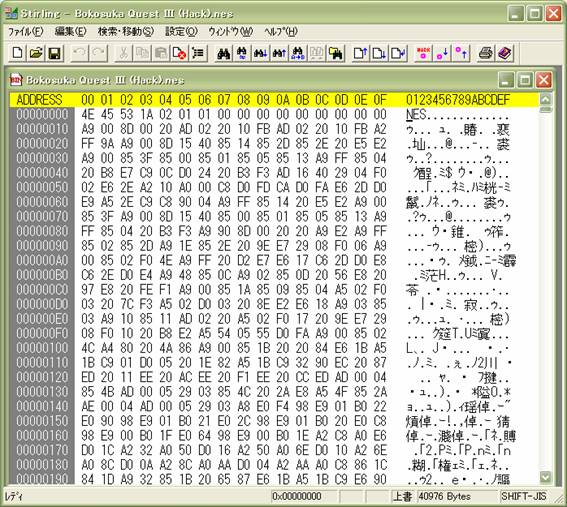Screen dimensions: 567x507
Task: Click the printer icon in toolbar
Action: 486,53
